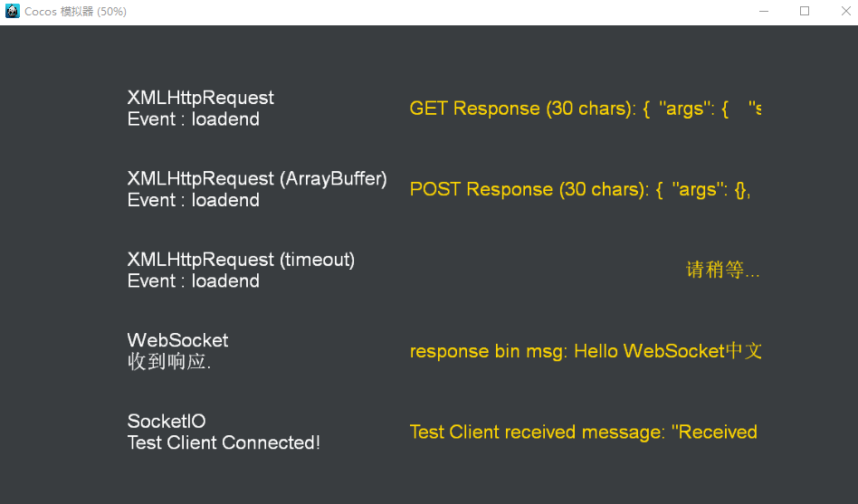Click loadend event under XMLHttpRequest (ArrayBuffer)
Screen dimensions: 858x504
[194, 200]
